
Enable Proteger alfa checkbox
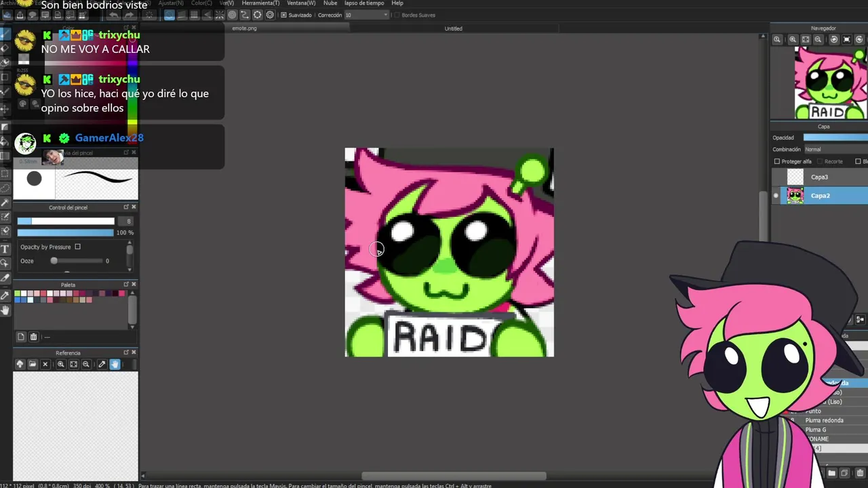point(777,161)
